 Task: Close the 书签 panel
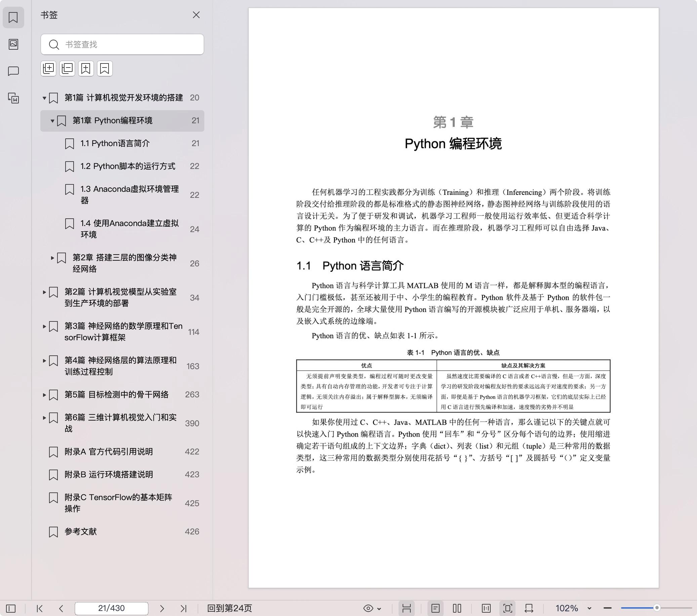click(x=196, y=15)
